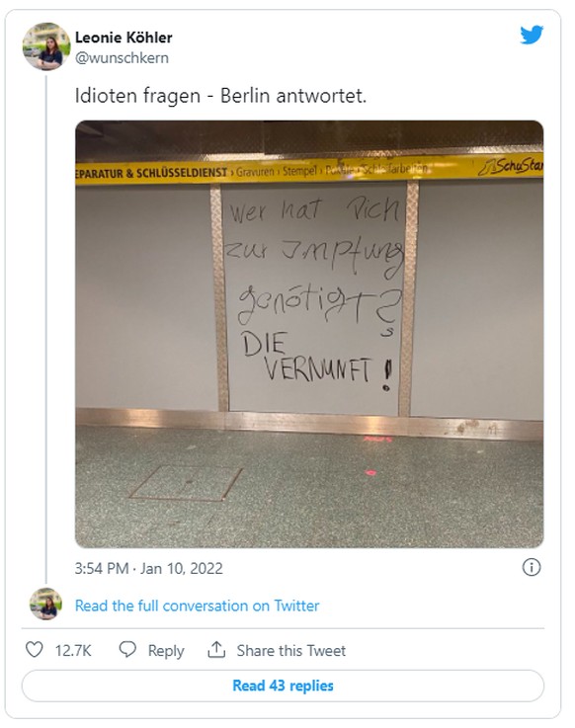
Task: Click the handwritten DIE VERNUNFT text in photo
Action: [x=317, y=360]
